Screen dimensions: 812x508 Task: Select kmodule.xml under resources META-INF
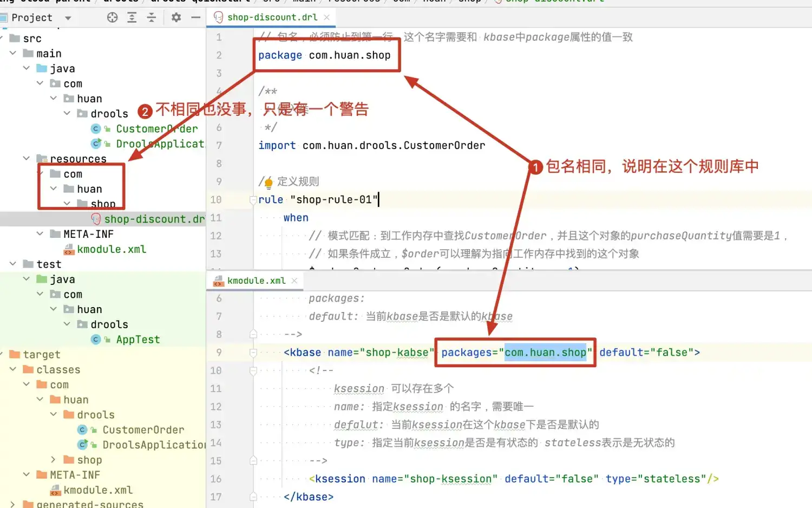click(x=112, y=249)
